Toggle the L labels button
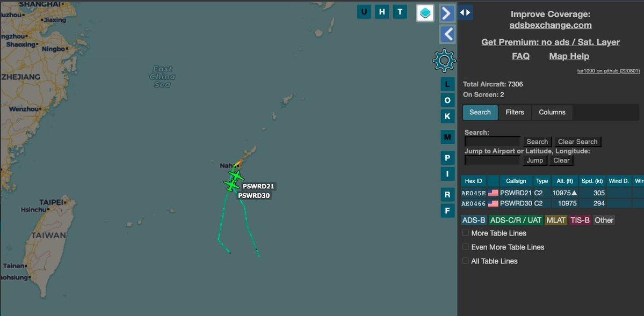The height and width of the screenshot is (316, 644). pos(447,84)
